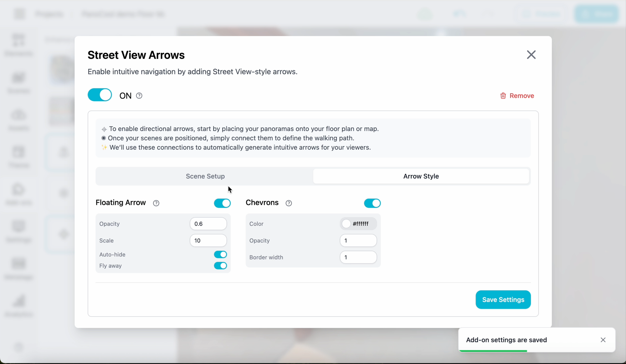Viewport: 626px width, 364px height.
Task: Click the help icon next to ON
Action: [x=139, y=96]
